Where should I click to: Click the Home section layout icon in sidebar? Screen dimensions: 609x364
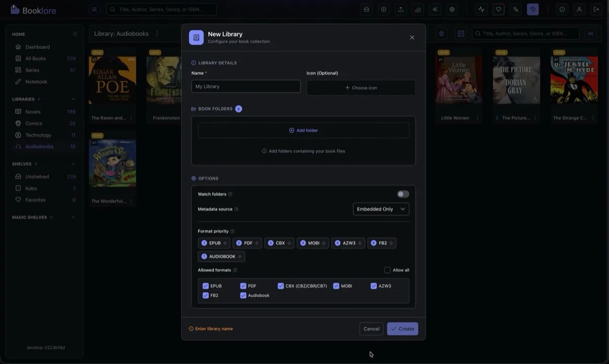tap(75, 34)
